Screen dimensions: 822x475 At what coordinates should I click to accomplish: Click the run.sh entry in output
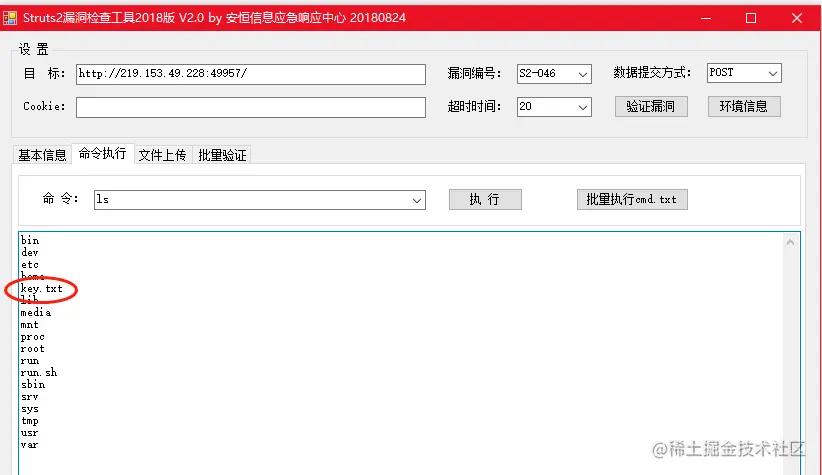tap(39, 373)
